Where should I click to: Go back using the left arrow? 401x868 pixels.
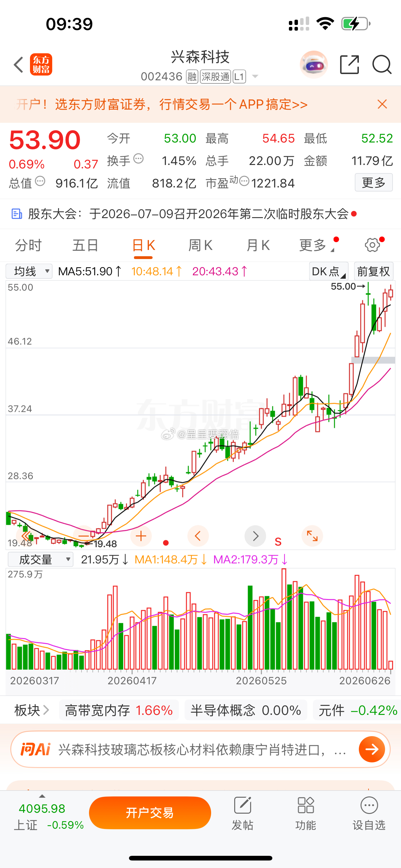(x=18, y=64)
